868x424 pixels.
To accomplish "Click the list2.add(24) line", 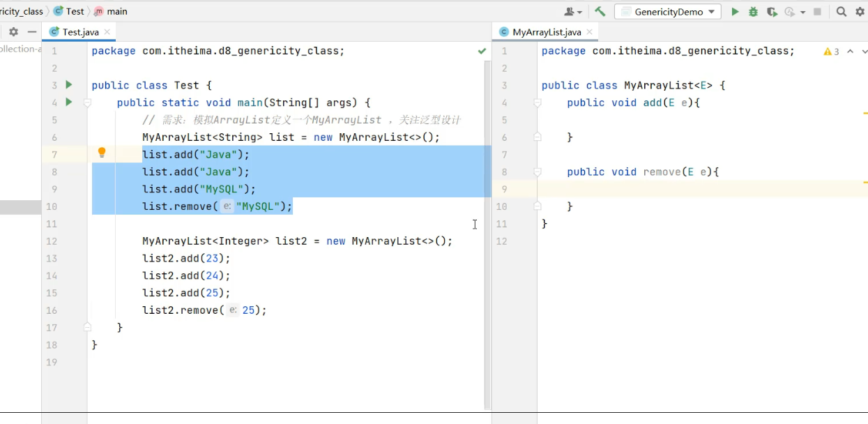I will click(186, 275).
